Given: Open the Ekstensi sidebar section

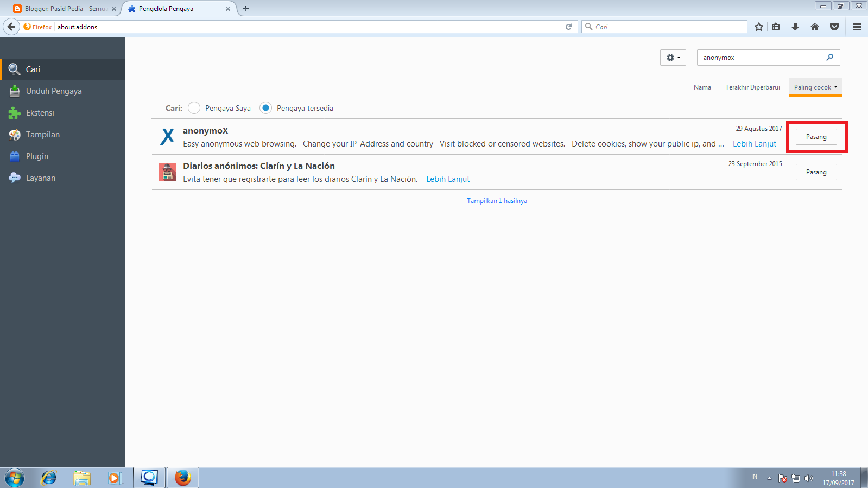Looking at the screenshot, I should [62, 113].
